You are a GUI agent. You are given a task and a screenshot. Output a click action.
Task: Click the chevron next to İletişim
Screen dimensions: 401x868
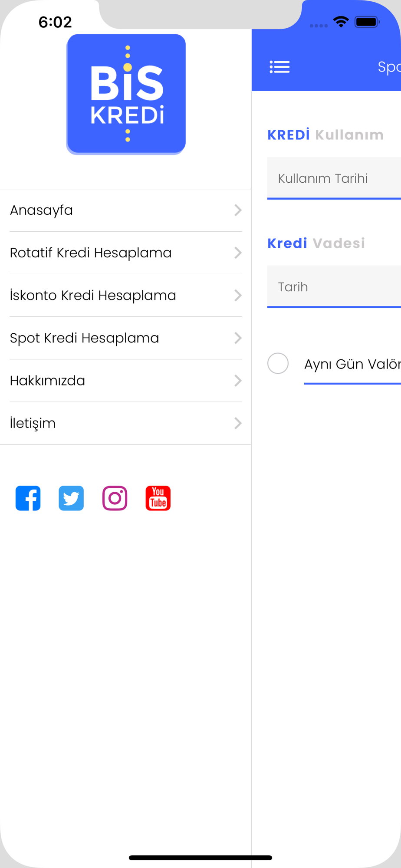tap(238, 423)
